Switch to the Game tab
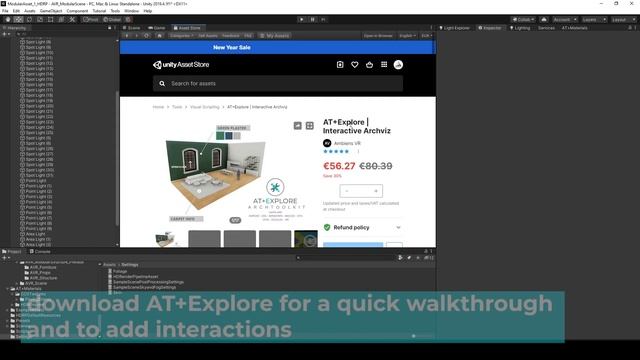The image size is (640, 360). 157,28
